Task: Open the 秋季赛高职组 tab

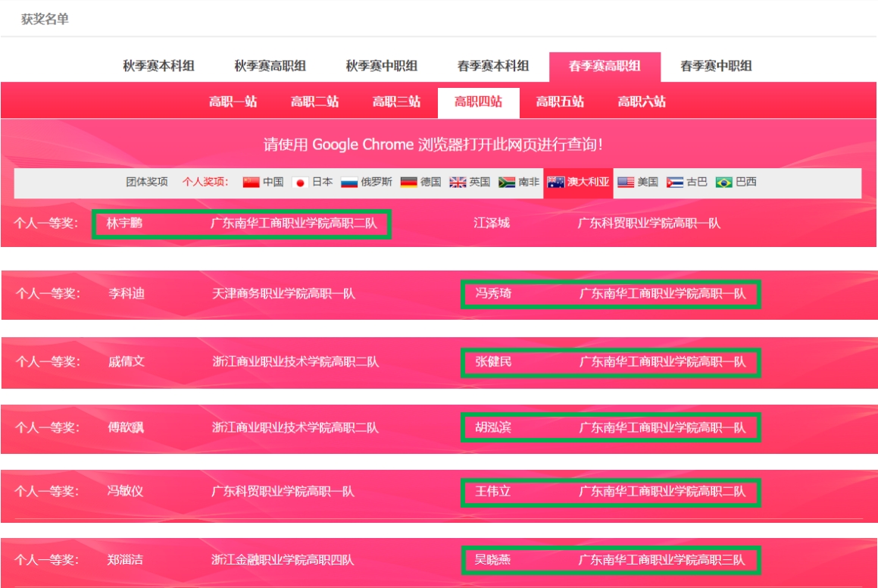Action: pos(270,67)
